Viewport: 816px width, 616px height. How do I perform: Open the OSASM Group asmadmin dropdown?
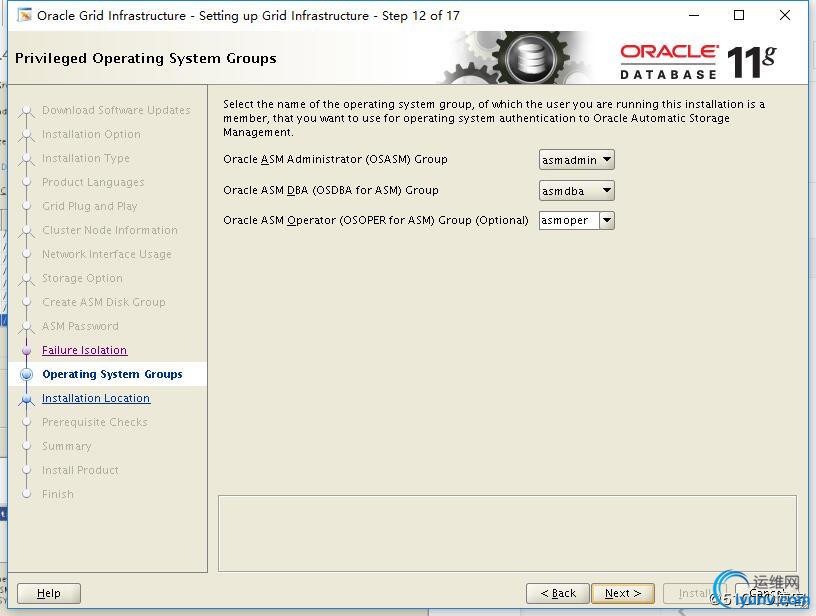tap(577, 160)
